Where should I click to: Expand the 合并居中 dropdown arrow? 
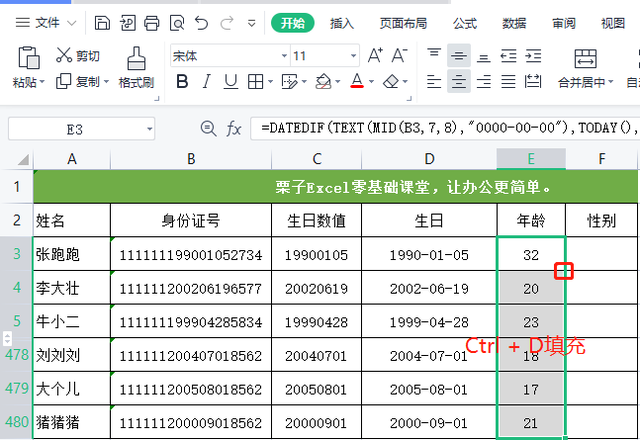tap(611, 82)
